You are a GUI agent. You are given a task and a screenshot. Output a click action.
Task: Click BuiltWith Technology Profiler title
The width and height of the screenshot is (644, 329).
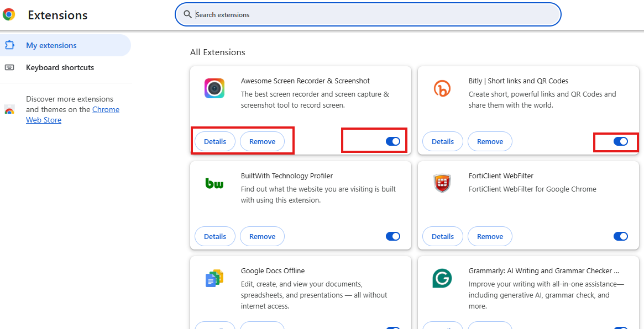(x=287, y=176)
